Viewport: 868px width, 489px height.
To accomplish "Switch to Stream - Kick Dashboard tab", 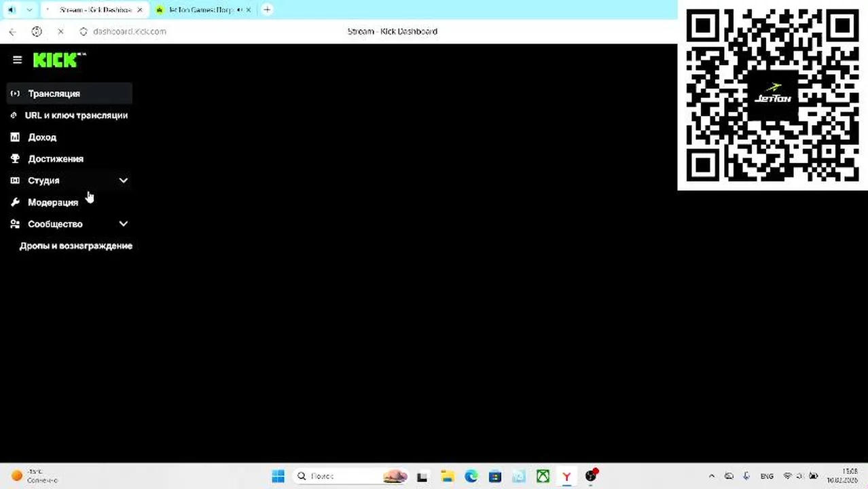I will (x=94, y=10).
